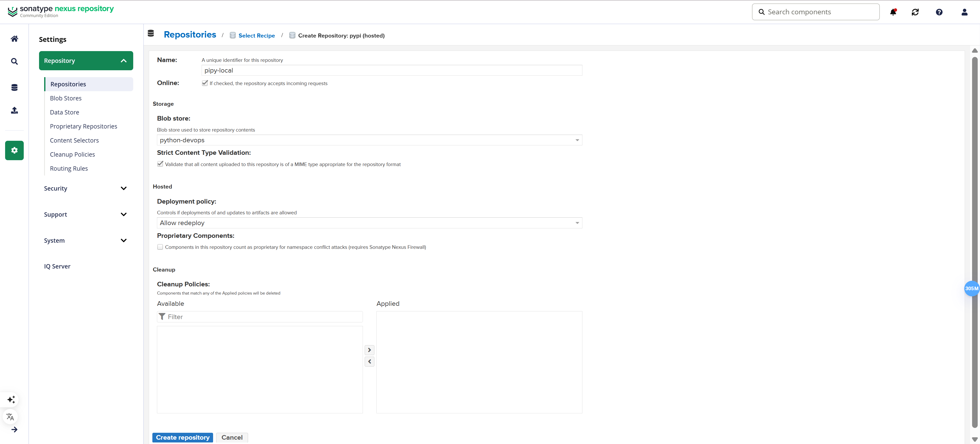Move policy to Applied with right arrow

tap(369, 350)
